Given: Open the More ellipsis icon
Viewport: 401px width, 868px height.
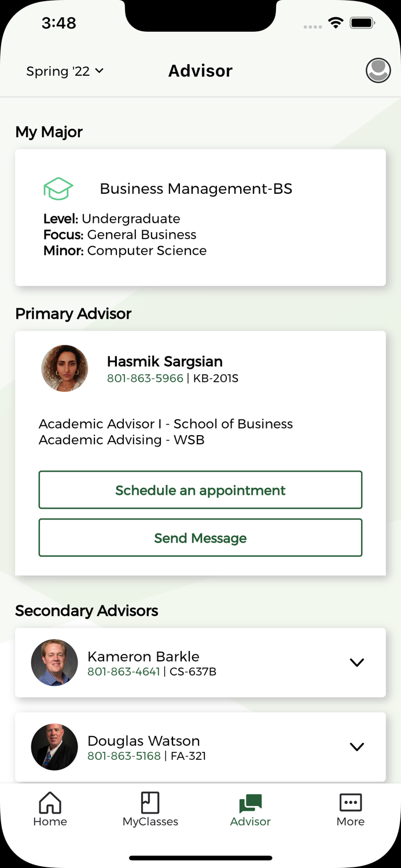Looking at the screenshot, I should [x=350, y=803].
